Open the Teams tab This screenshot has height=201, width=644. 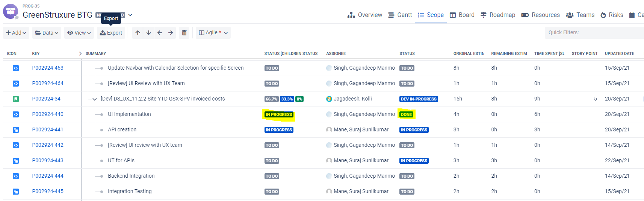[580, 15]
